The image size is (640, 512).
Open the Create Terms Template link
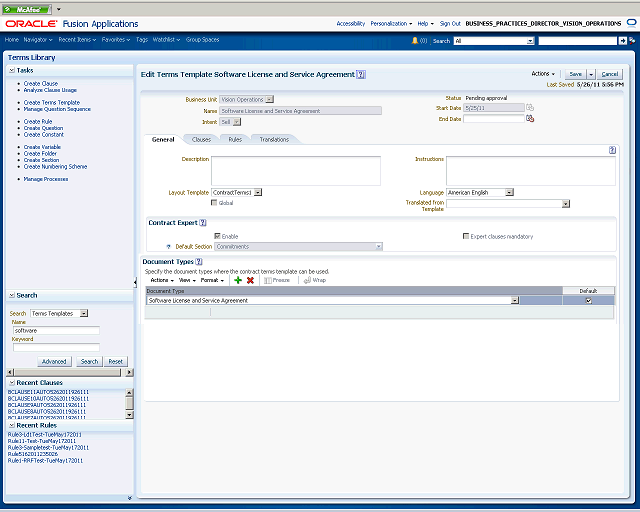click(x=52, y=102)
